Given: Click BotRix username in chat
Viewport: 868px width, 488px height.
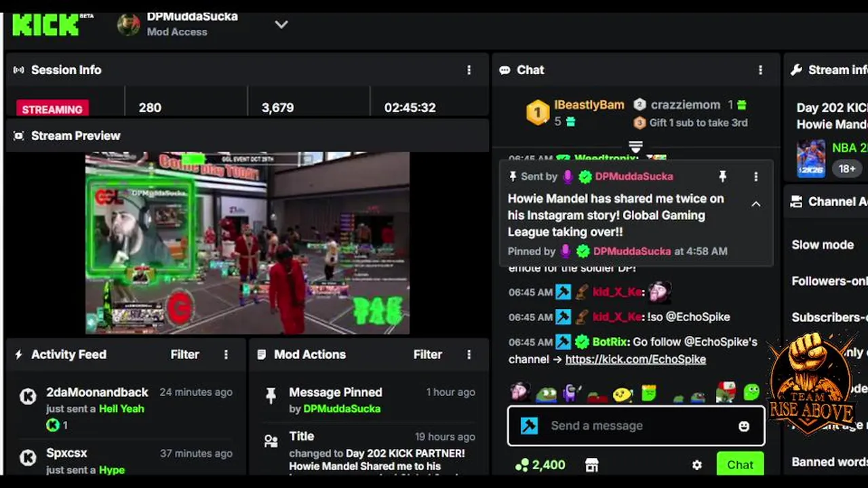Looking at the screenshot, I should point(610,342).
